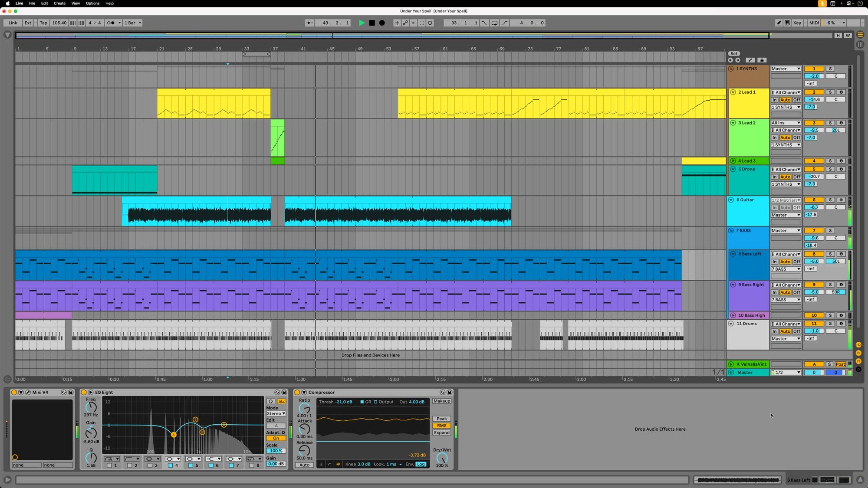This screenshot has height=488, width=868.
Task: Click the Key map mode button
Action: tap(797, 23)
